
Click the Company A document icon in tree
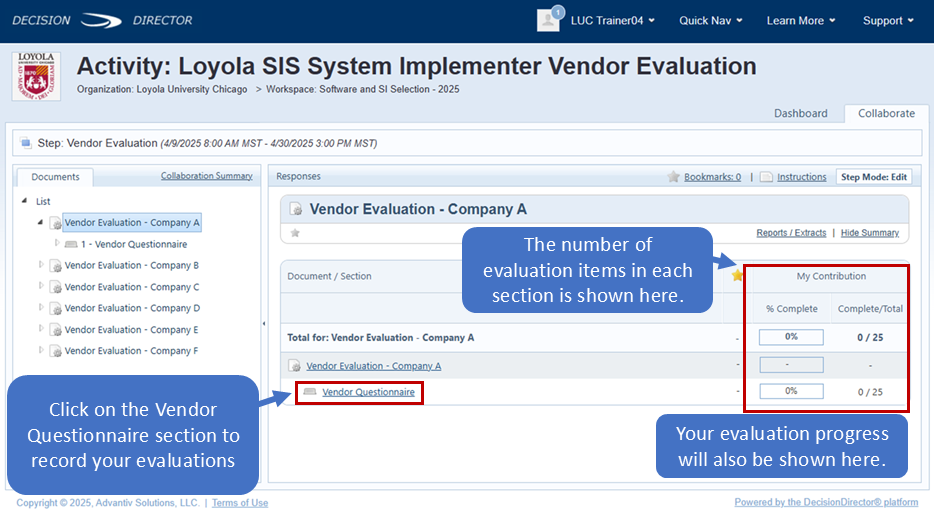55,223
